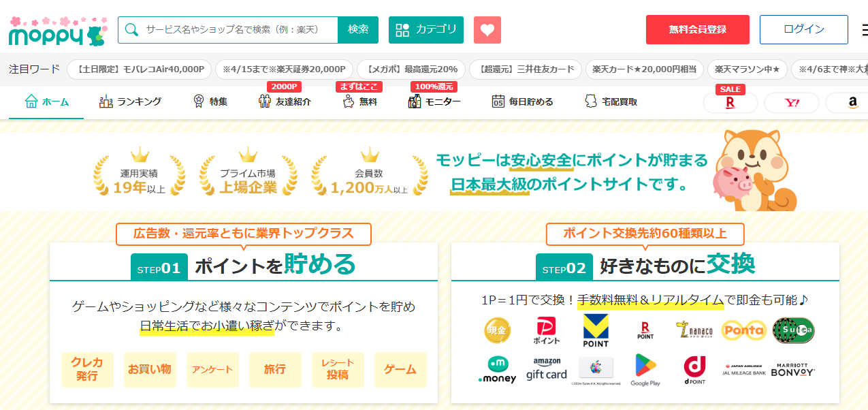Click the Apple gift card icon

pos(596,370)
